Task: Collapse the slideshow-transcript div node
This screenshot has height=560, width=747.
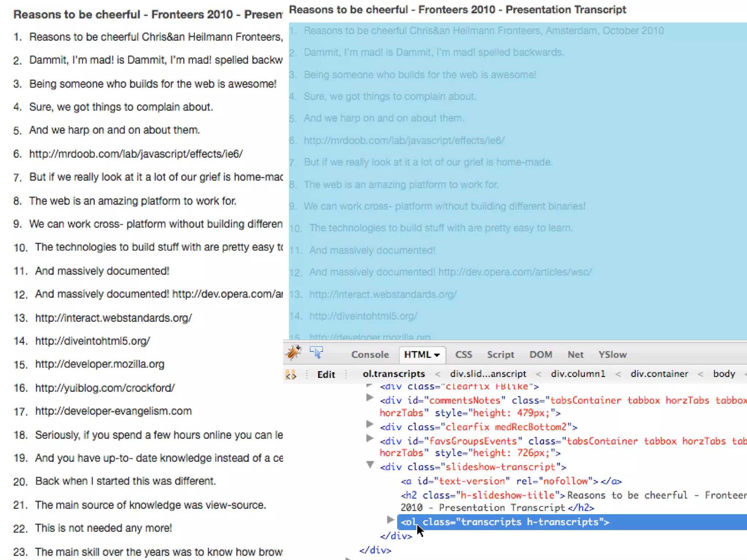Action: tap(370, 465)
